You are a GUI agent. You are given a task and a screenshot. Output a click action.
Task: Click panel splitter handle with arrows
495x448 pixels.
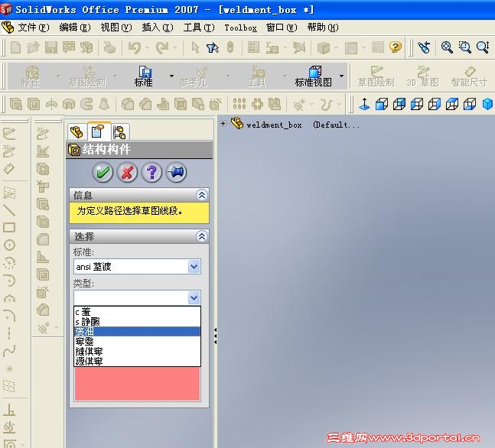(215, 336)
